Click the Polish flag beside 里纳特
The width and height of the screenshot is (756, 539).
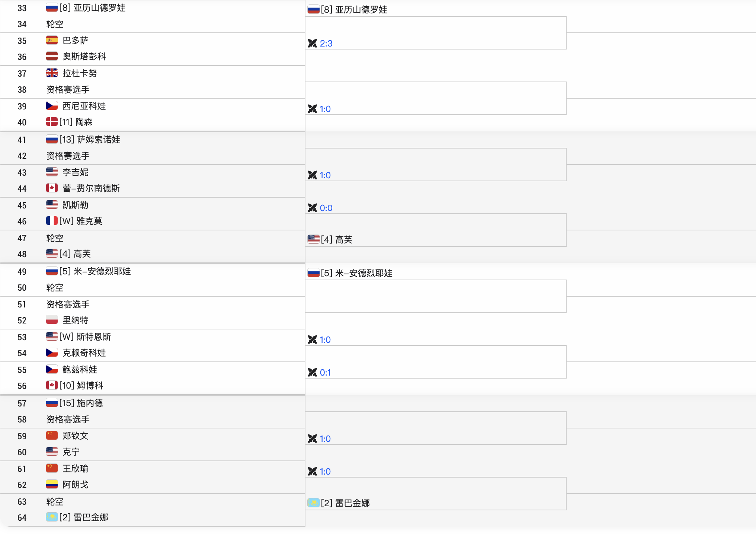click(52, 320)
